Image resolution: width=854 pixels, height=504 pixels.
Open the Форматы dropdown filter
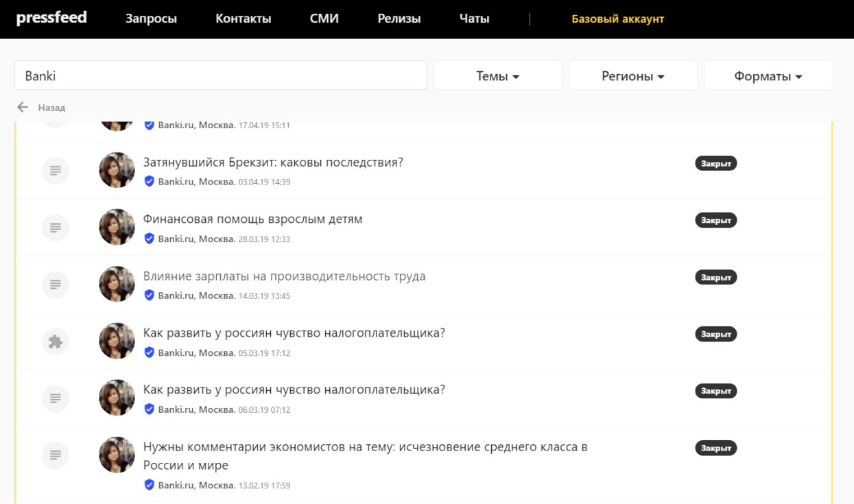click(x=768, y=76)
